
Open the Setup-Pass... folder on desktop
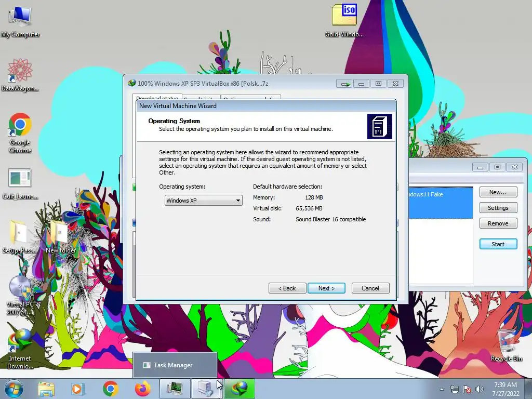click(x=19, y=236)
